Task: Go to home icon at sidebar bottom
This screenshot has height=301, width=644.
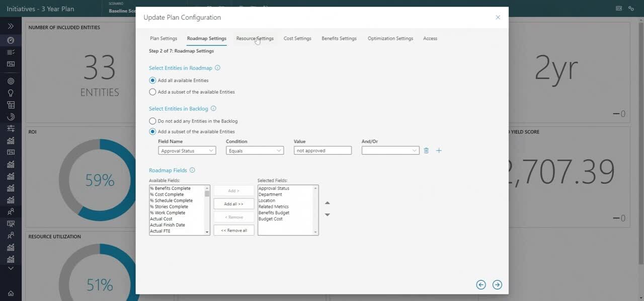Action: tap(11, 293)
